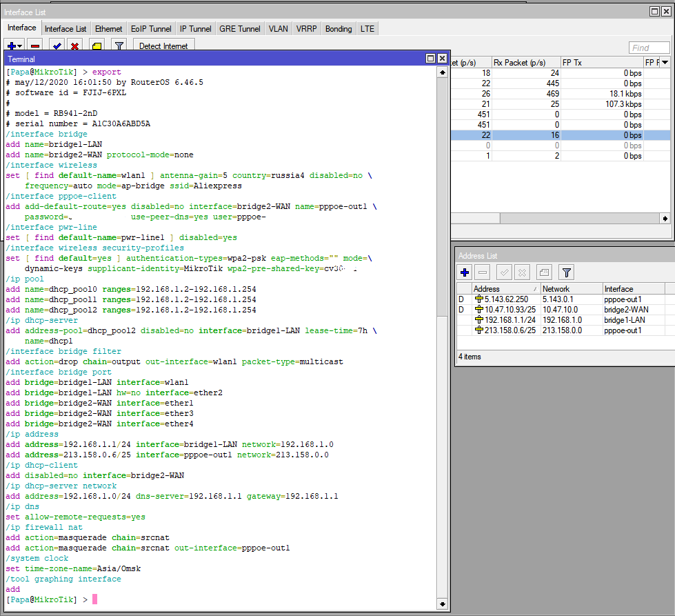Select the 192.168.1.1/24 address row
Screen dimensions: 675x616
click(565, 320)
